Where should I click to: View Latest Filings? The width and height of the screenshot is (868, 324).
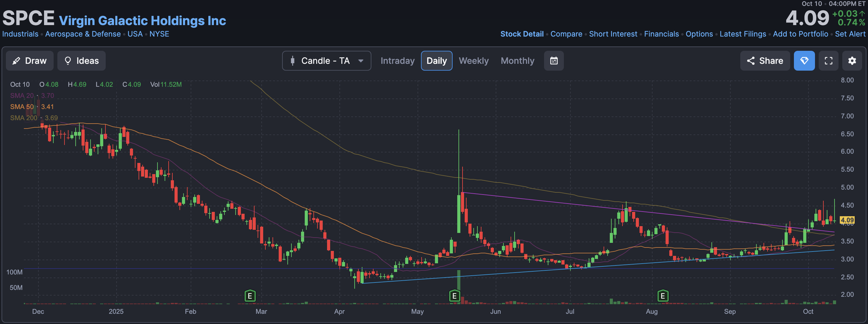(743, 34)
